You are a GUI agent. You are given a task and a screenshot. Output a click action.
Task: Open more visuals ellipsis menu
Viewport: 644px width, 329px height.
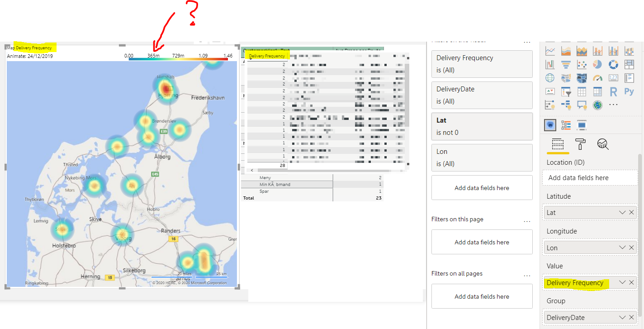click(x=613, y=105)
